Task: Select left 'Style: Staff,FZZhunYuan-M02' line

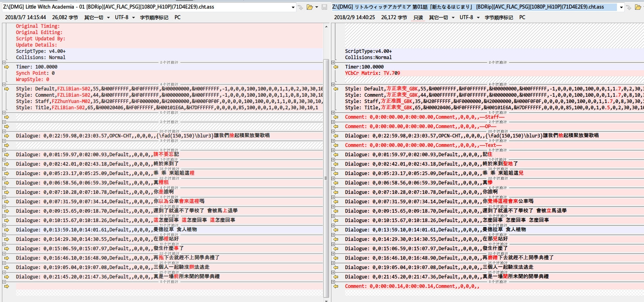Action: click(169, 101)
